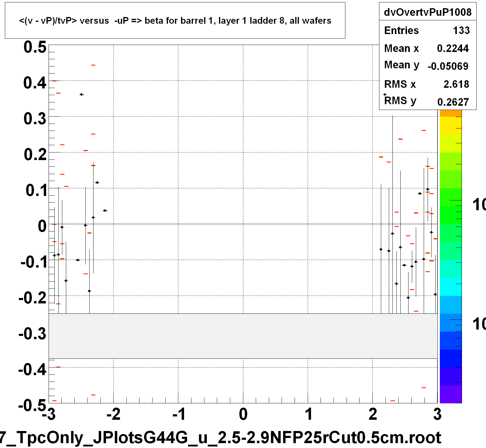Click the cyan segment of color palette

click(x=451, y=287)
